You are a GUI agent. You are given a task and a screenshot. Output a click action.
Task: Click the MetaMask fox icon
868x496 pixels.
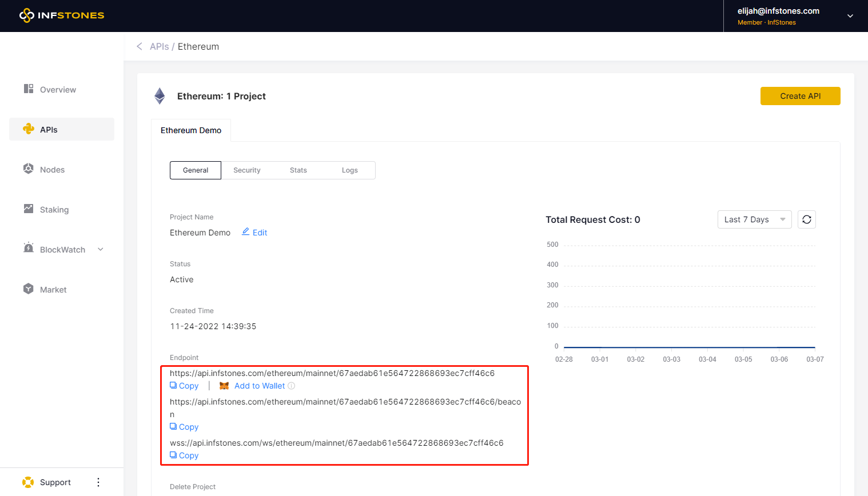pos(224,386)
